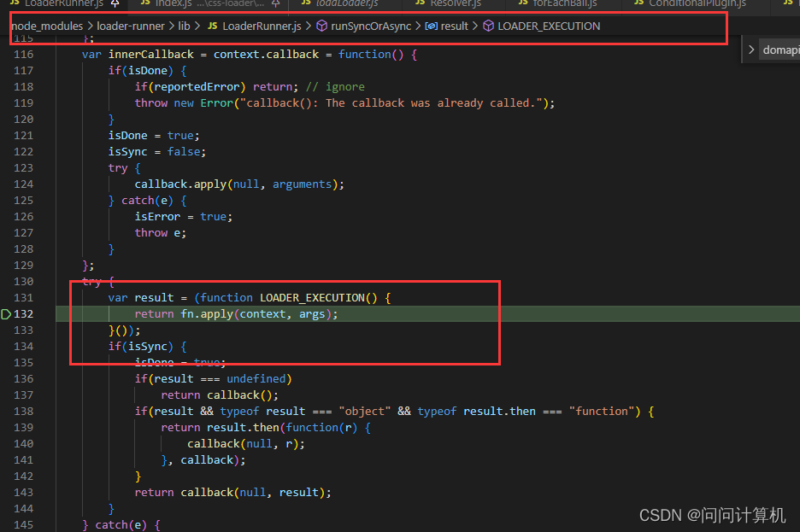Switch to the forEachBail.js tab
800x532 pixels.
565,4
